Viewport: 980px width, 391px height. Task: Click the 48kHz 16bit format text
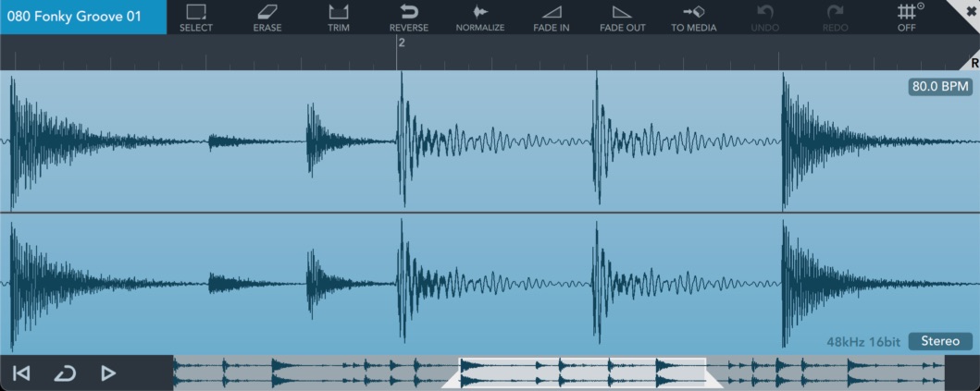(863, 342)
